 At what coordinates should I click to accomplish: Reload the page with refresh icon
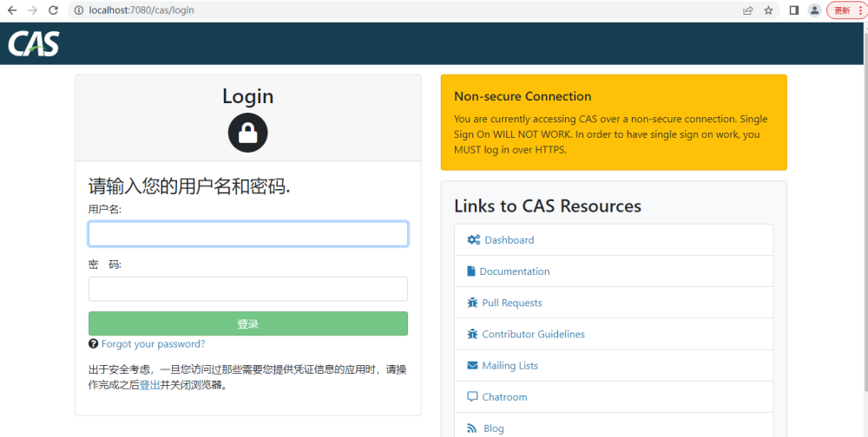53,10
